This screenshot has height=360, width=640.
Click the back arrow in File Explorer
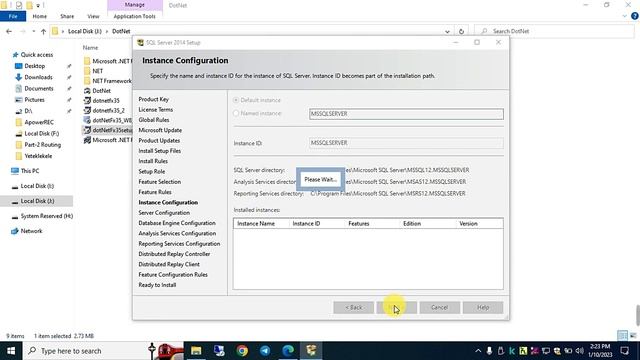(9, 31)
